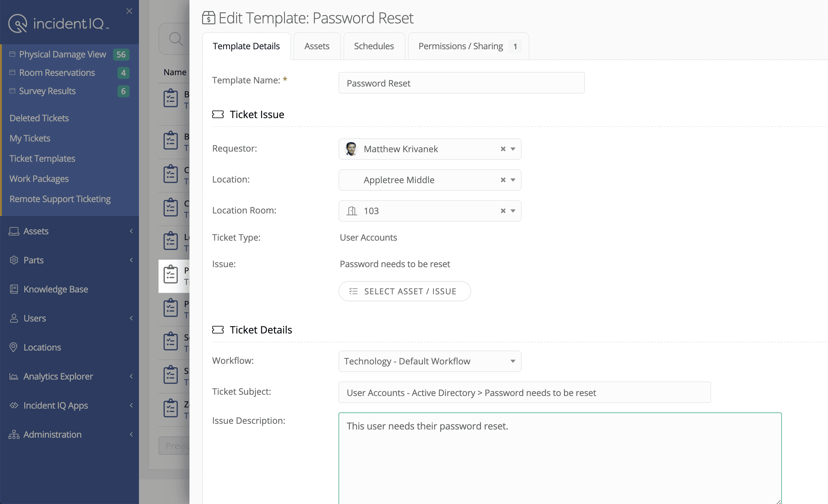
Task: Click the building icon inside Location Room field
Action: [352, 211]
